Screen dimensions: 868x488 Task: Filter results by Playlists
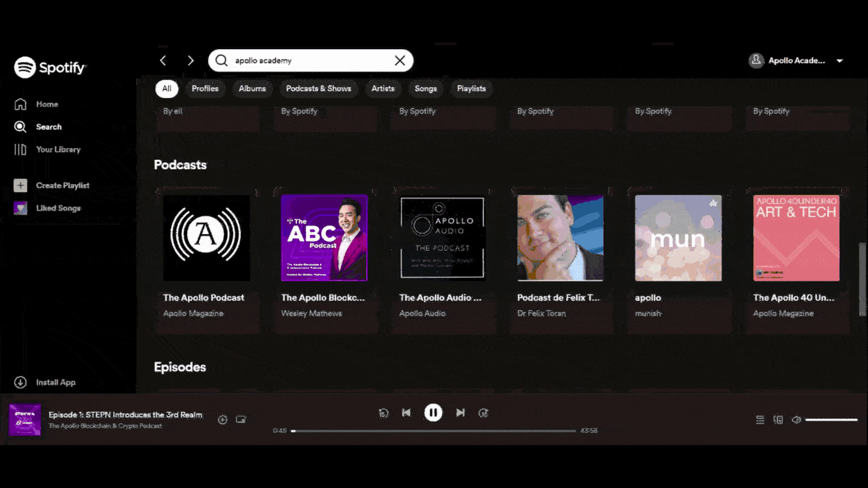[x=471, y=89]
